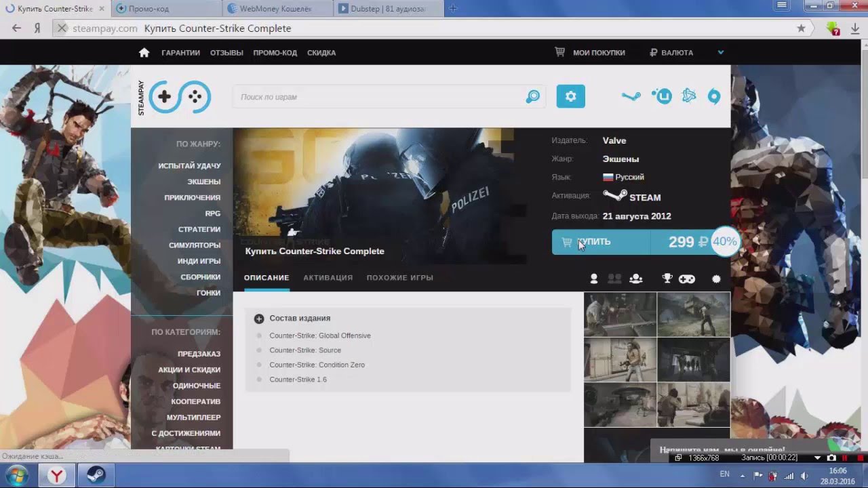Switch to the Активация tab

328,278
